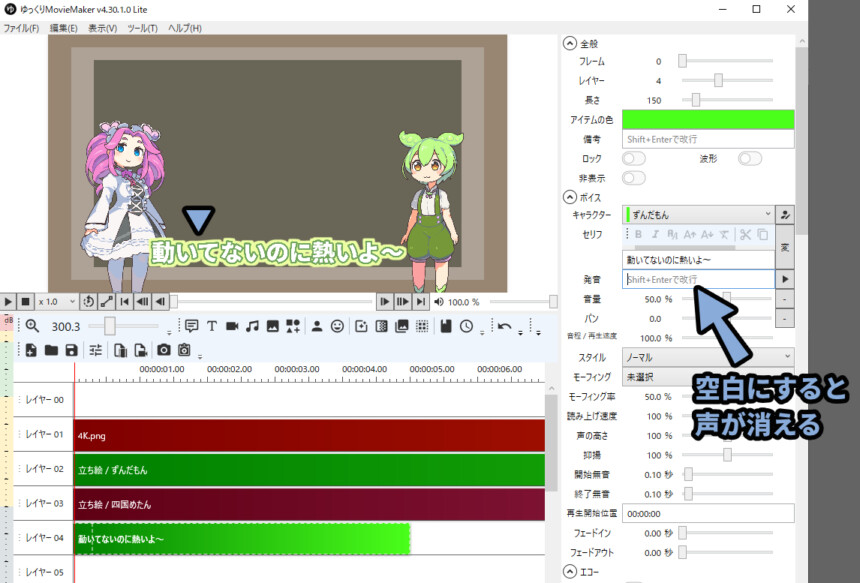860x583 pixels.
Task: Open character settings next to ずんだもん dropdown
Action: [785, 214]
